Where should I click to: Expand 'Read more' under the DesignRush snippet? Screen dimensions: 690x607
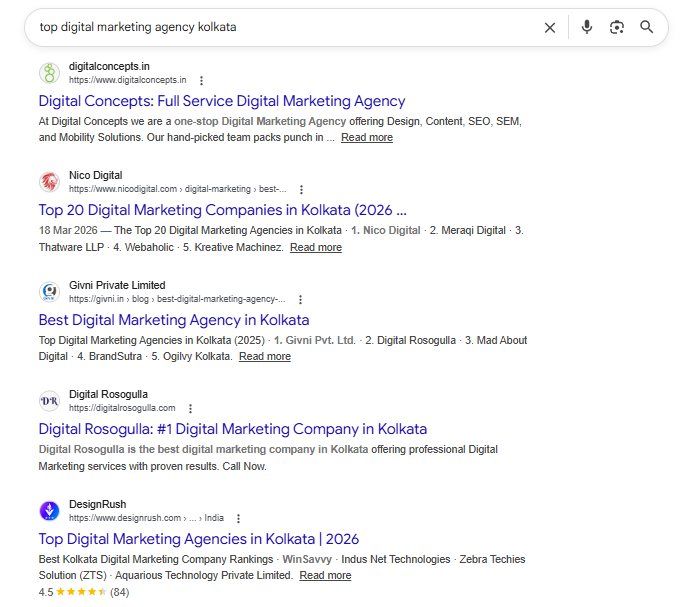[x=325, y=575]
